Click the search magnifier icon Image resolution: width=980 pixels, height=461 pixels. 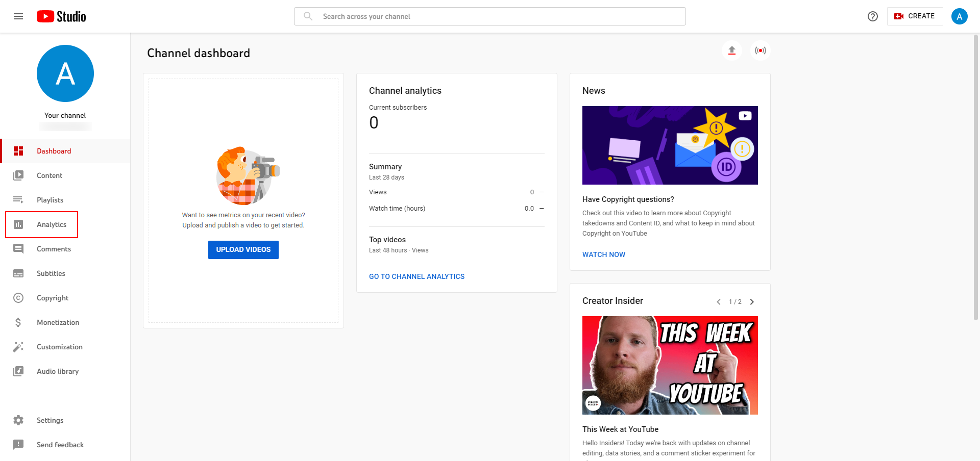[308, 16]
